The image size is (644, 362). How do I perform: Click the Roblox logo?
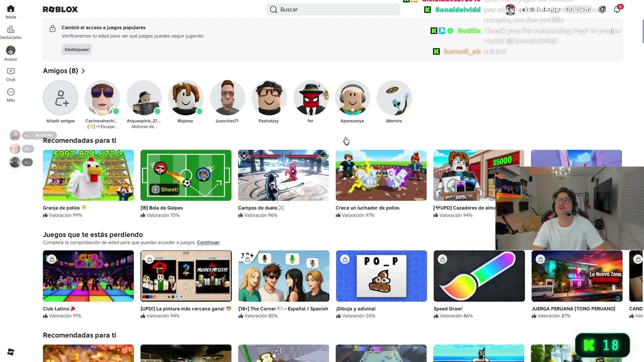tap(60, 10)
